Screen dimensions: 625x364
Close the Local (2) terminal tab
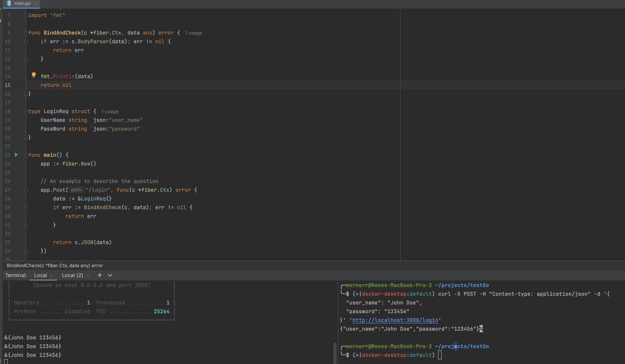click(88, 275)
